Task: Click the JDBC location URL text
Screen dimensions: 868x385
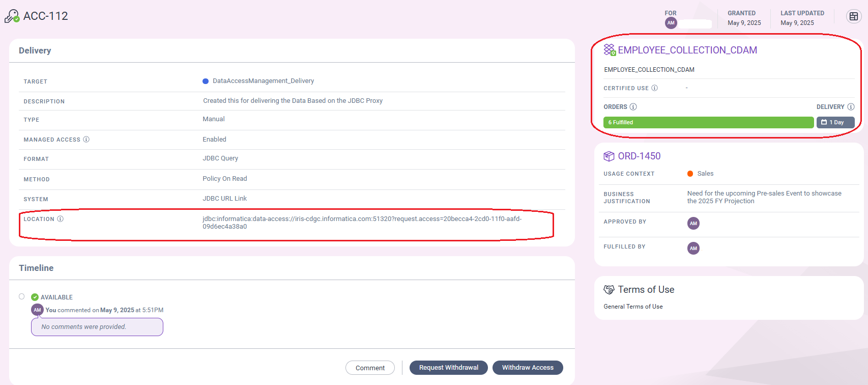Action: tap(362, 223)
